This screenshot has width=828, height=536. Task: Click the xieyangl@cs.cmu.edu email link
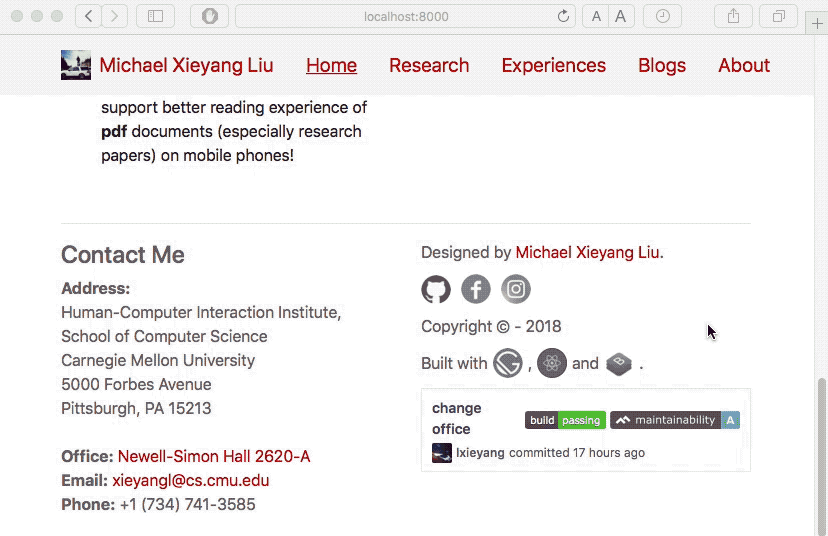pos(191,481)
